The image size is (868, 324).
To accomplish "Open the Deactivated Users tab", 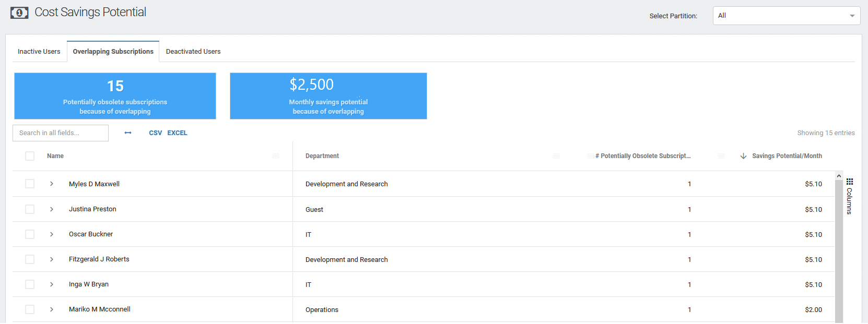I will [193, 52].
